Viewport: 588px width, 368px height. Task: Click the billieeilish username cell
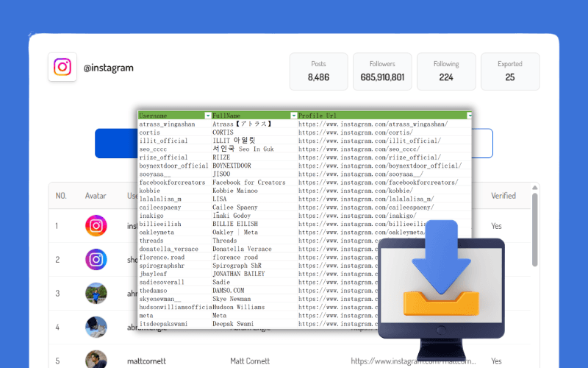pyautogui.click(x=160, y=224)
